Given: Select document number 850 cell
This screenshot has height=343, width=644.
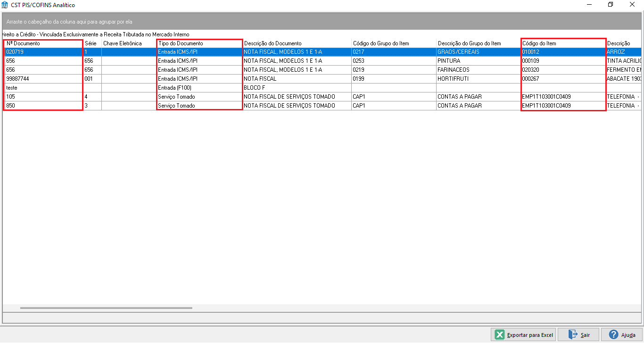Looking at the screenshot, I should [43, 106].
